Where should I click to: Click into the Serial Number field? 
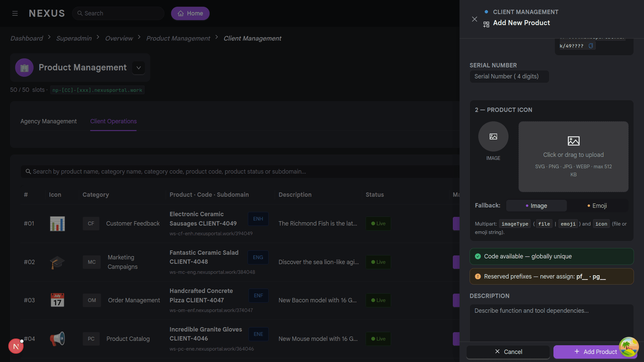509,76
